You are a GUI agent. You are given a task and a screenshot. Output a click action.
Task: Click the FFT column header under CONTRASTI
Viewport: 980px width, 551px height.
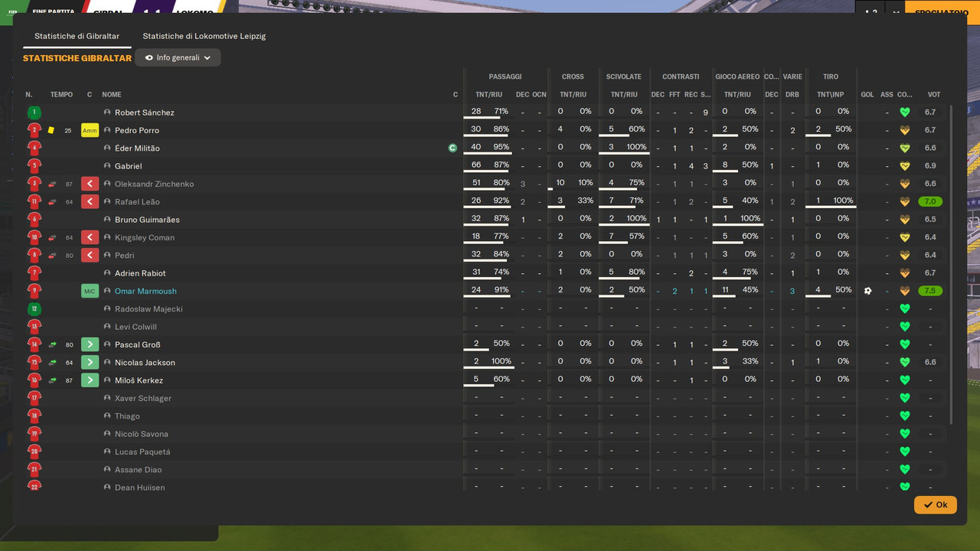[x=675, y=95]
